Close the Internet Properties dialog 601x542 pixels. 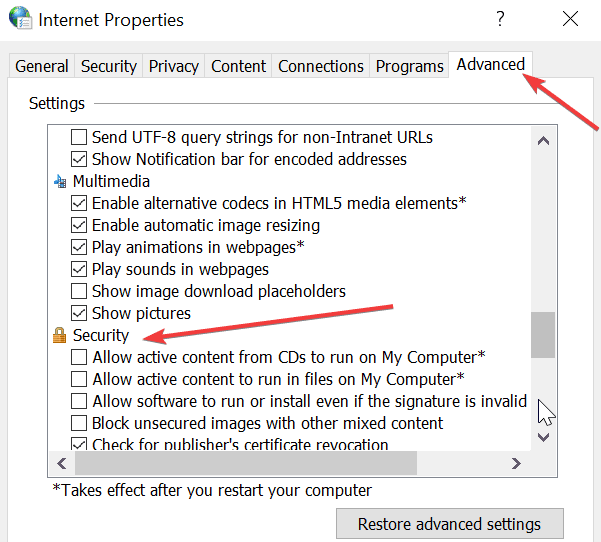(x=570, y=18)
